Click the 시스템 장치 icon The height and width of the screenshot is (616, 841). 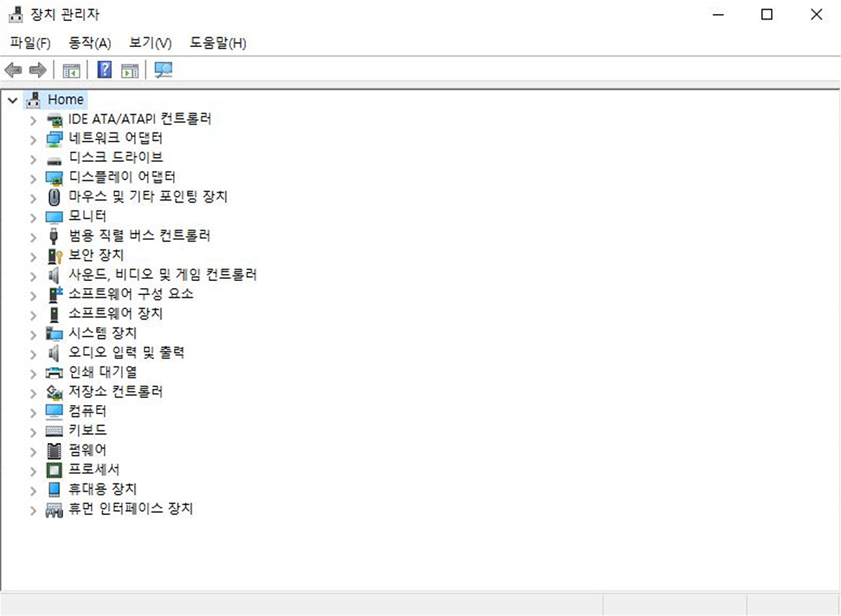point(54,334)
